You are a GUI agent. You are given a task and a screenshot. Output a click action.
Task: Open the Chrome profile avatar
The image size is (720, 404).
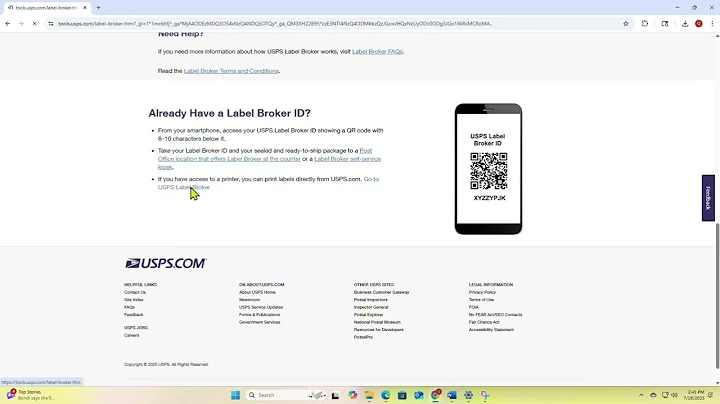[698, 23]
